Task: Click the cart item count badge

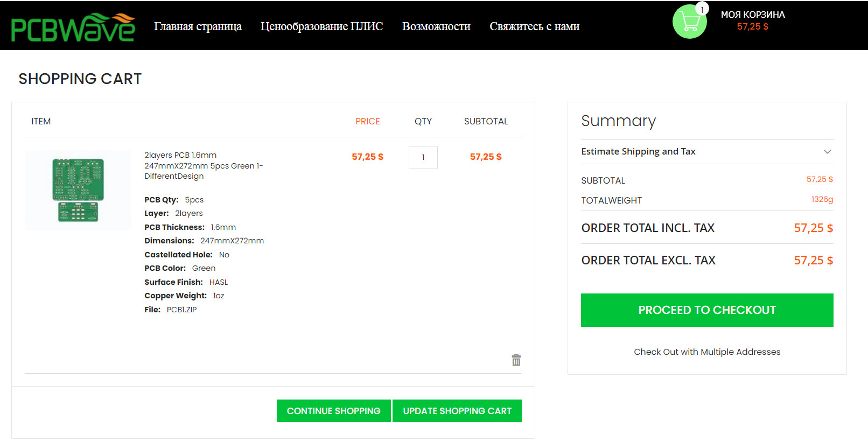Action: [702, 9]
